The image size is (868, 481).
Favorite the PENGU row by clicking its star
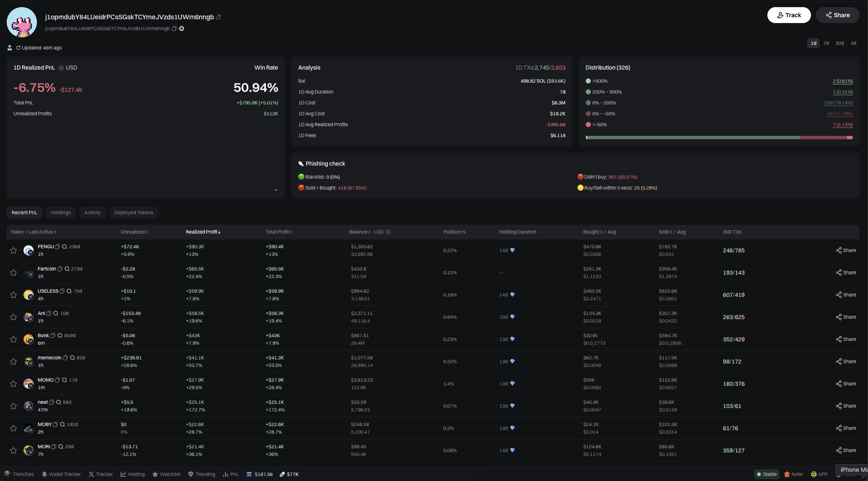13,250
